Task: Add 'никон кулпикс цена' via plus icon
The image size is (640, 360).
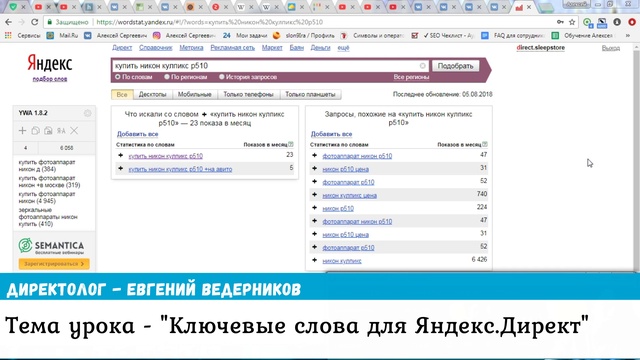Action: click(x=314, y=195)
